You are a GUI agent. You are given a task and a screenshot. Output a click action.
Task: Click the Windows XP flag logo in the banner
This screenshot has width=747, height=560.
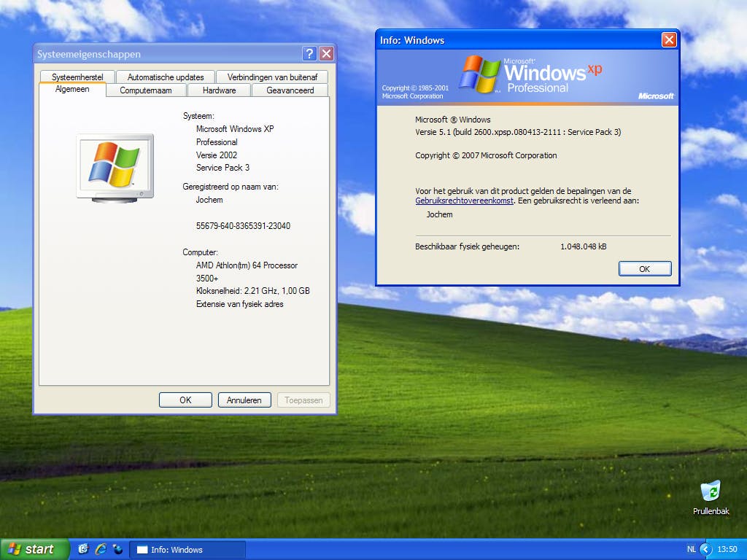[479, 74]
